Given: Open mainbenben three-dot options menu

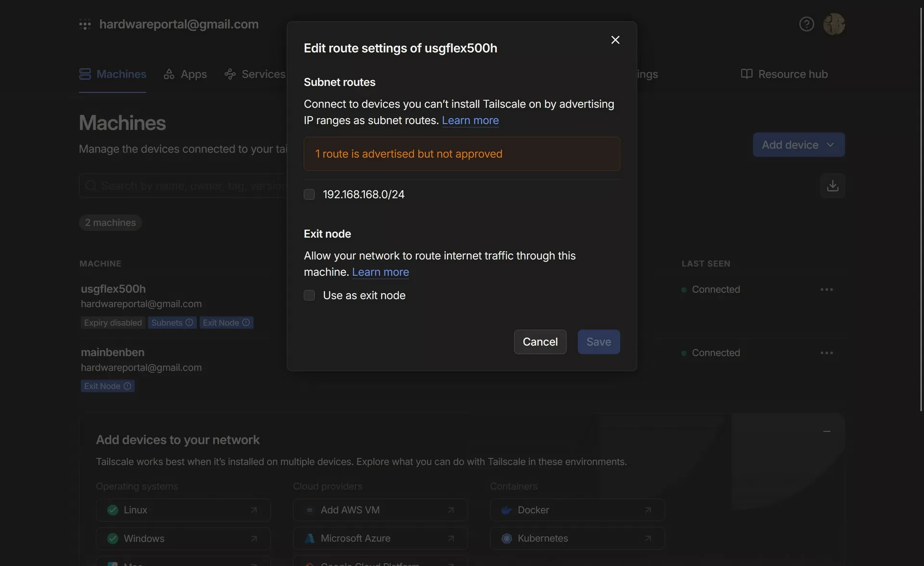Looking at the screenshot, I should click(x=826, y=353).
